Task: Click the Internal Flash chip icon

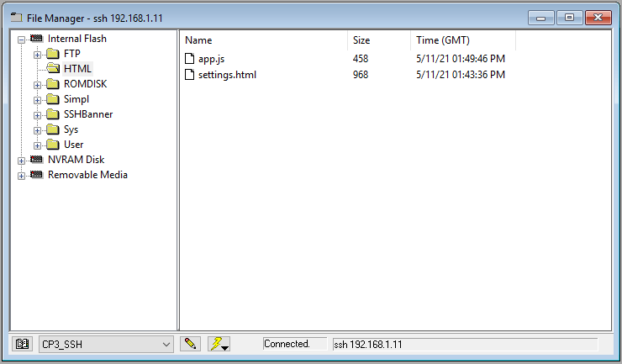Action: 36,39
